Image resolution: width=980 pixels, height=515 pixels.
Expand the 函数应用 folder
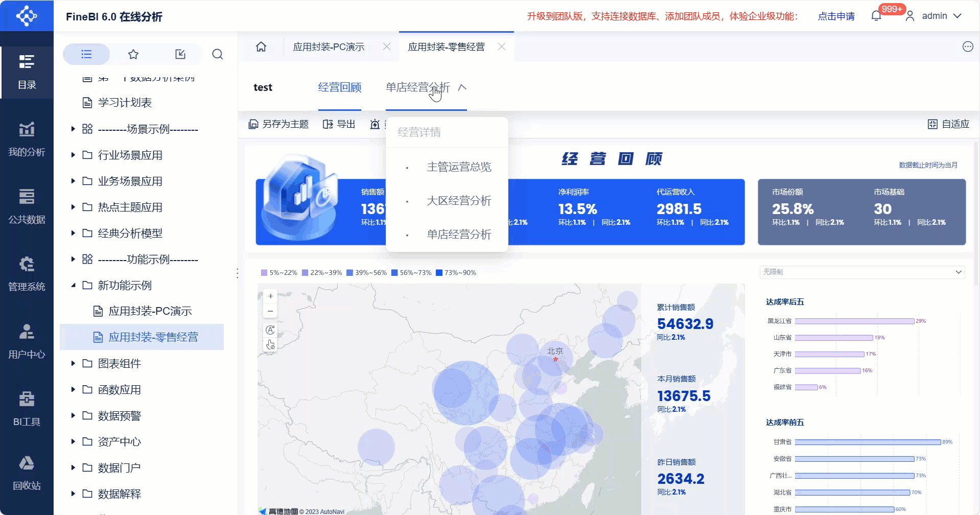(x=73, y=389)
